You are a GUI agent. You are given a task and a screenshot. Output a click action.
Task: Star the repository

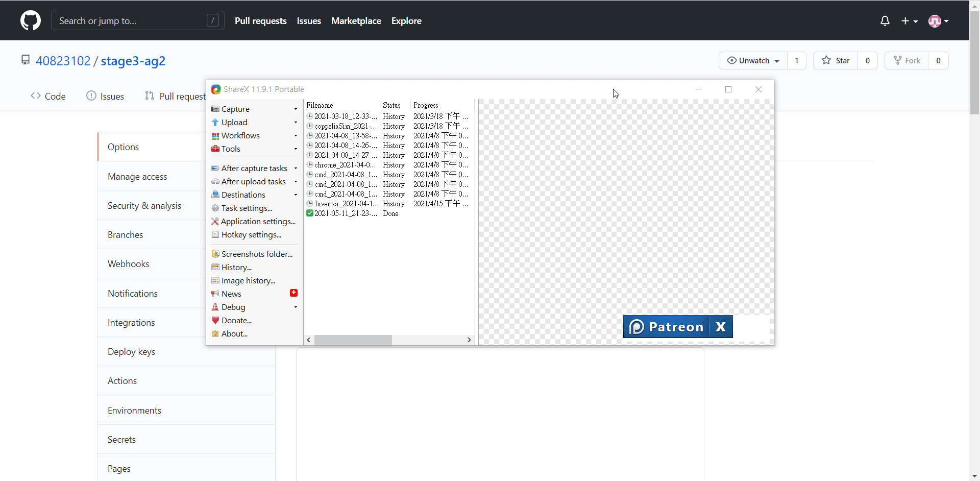(x=836, y=60)
